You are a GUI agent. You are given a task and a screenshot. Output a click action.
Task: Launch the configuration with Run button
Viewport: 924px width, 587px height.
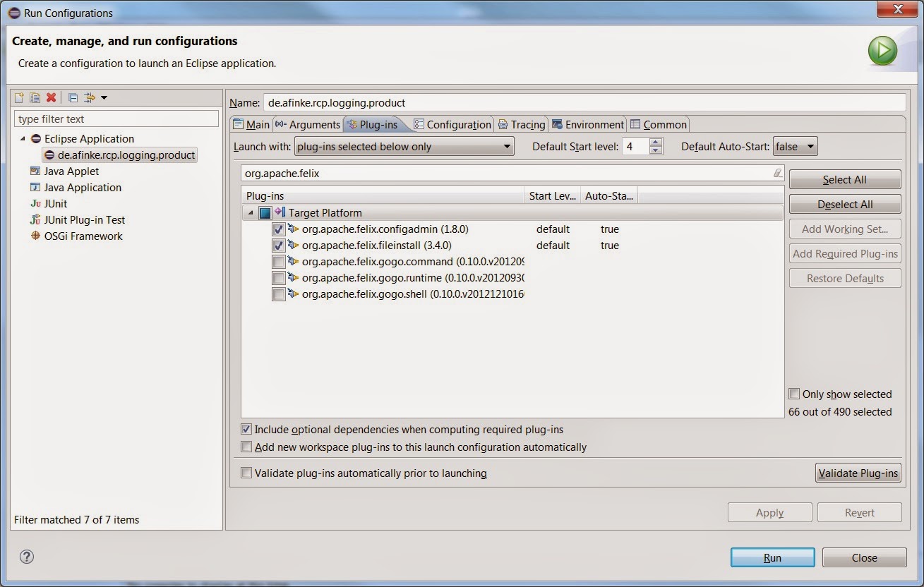point(772,557)
